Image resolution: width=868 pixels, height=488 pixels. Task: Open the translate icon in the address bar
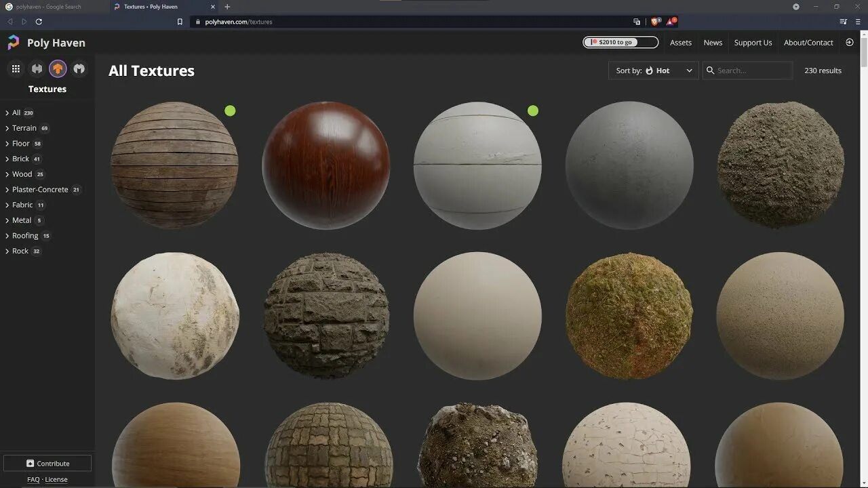click(637, 22)
